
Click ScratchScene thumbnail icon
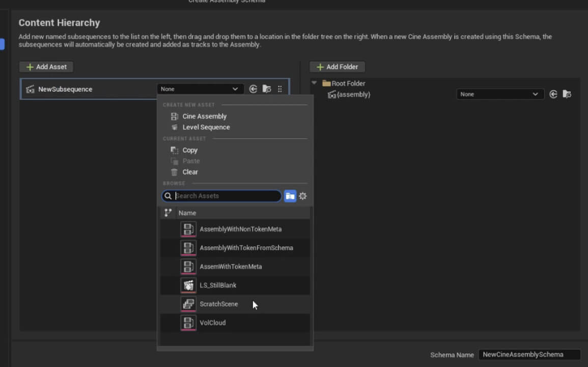(188, 304)
